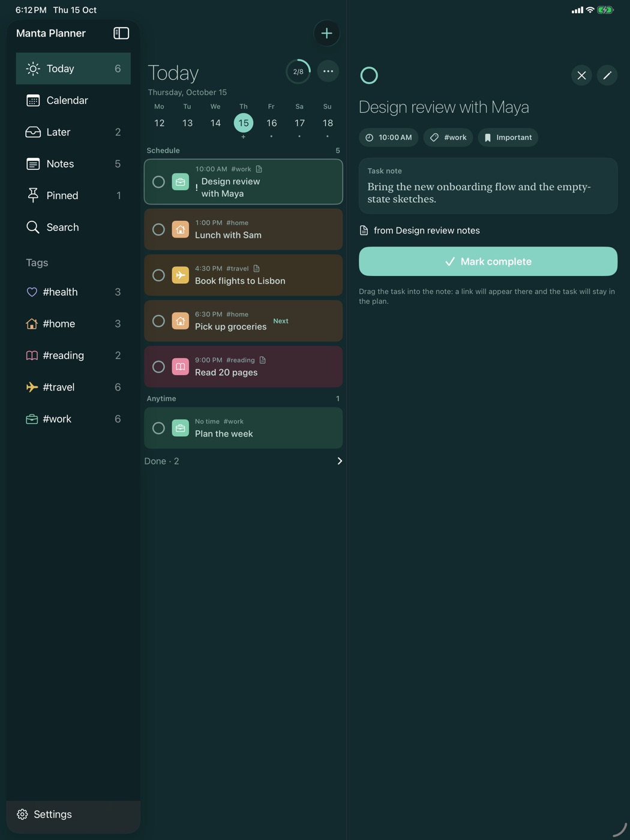
Task: Click the Wi-Fi status icon
Action: (x=590, y=10)
